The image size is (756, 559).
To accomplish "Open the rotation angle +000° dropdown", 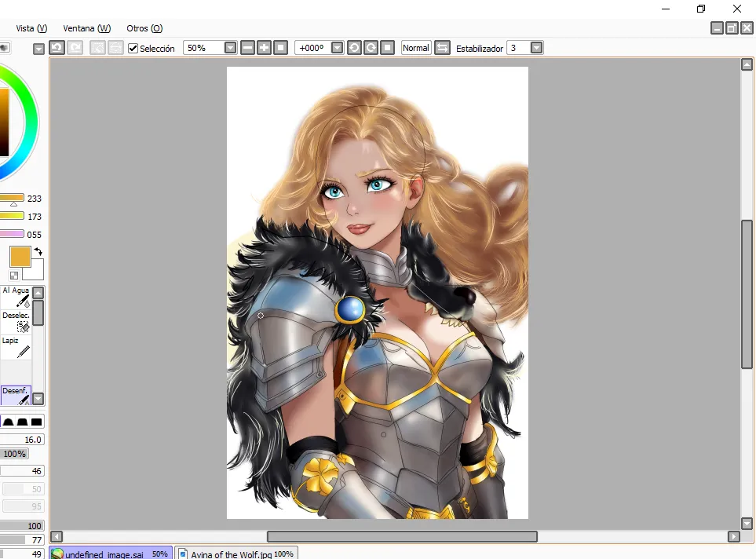I will pos(338,48).
